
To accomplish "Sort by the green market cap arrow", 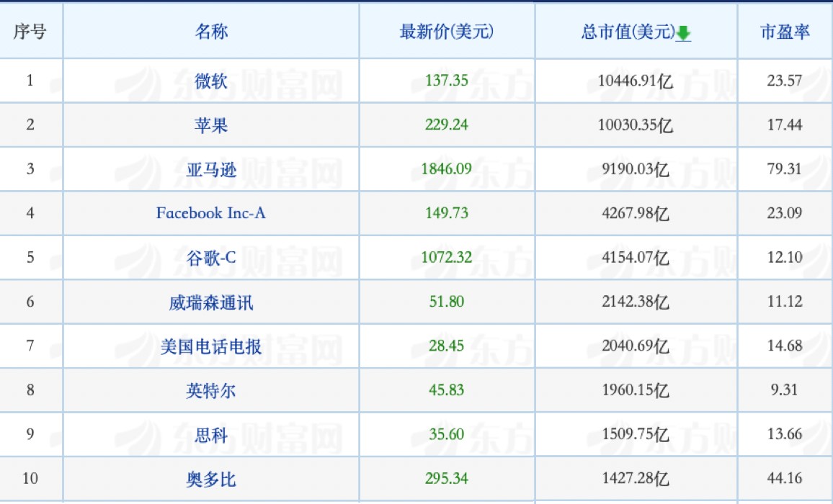I will (683, 33).
